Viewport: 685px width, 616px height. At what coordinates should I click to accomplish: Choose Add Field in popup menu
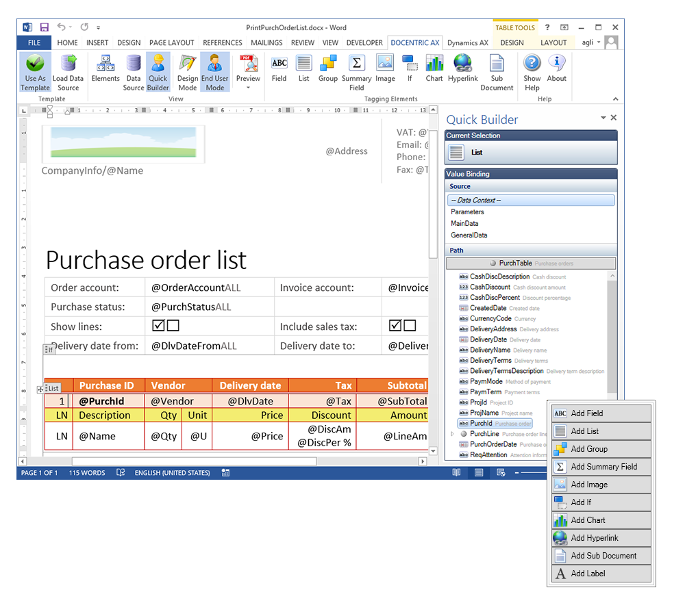coord(601,413)
